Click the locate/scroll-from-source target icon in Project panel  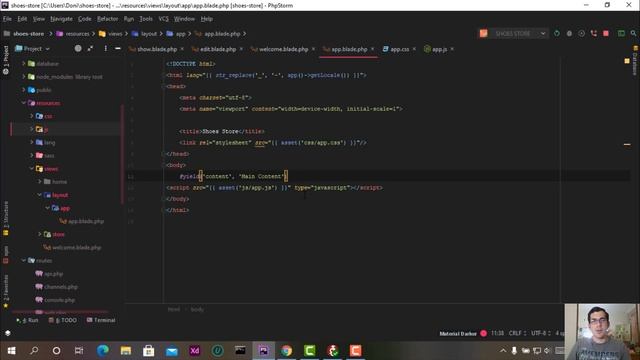(x=78, y=49)
